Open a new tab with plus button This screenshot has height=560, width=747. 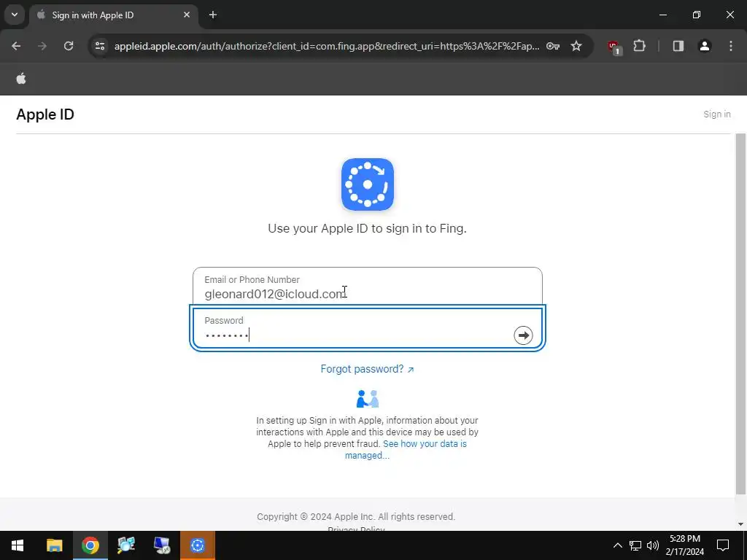click(213, 15)
